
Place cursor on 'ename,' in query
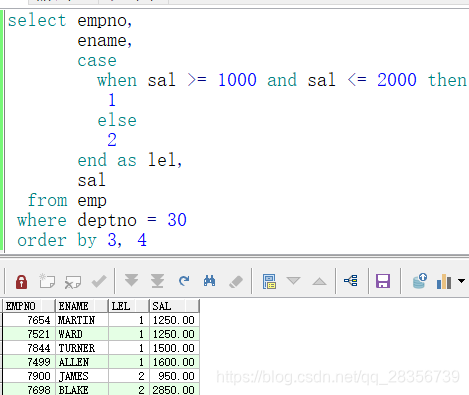pos(105,41)
